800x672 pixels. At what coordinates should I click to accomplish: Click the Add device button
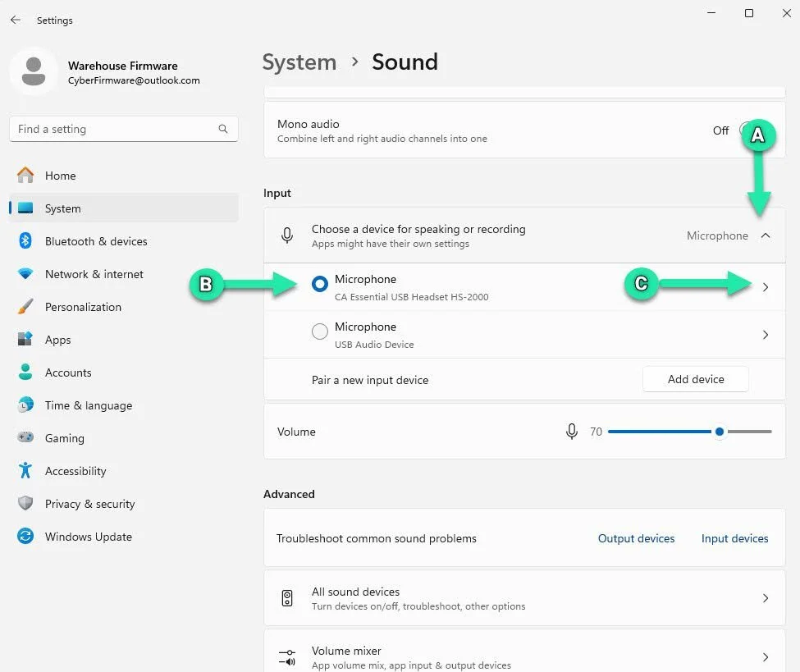[695, 379]
